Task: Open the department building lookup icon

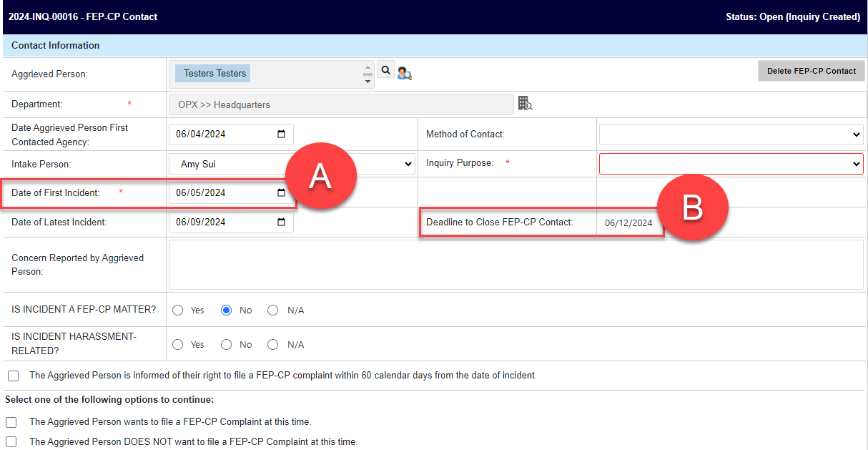Action: click(x=526, y=104)
